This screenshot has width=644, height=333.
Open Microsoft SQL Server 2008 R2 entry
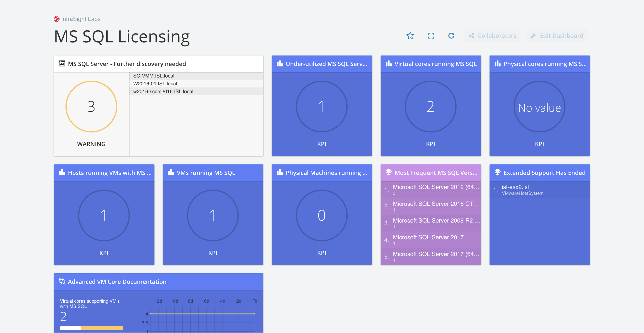tap(431, 223)
